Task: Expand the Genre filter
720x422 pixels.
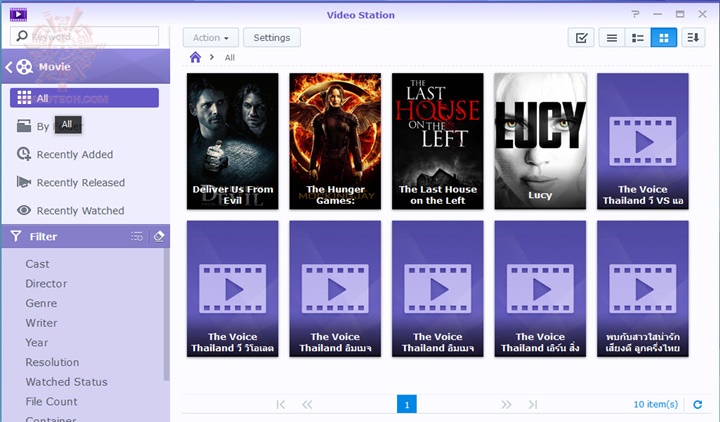Action: [x=41, y=303]
